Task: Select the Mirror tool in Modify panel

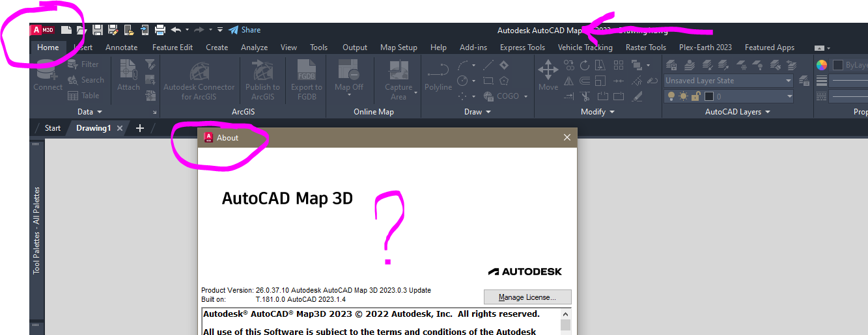Action: tap(568, 81)
